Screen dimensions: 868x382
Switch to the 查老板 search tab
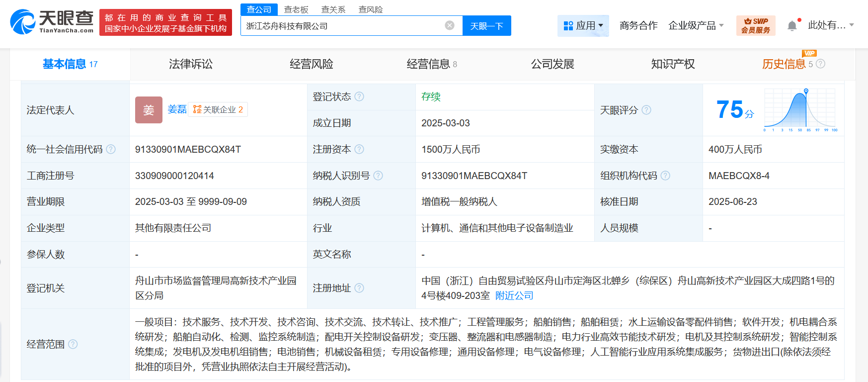click(296, 9)
